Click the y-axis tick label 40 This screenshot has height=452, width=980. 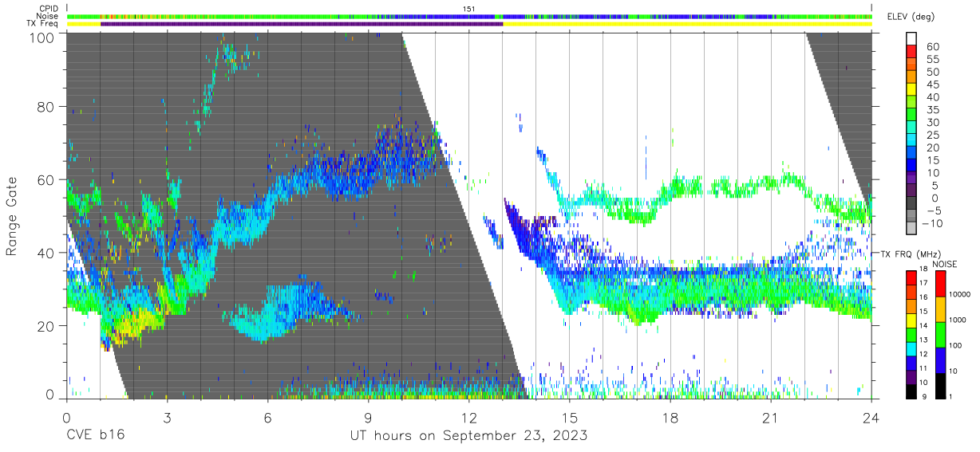(x=45, y=253)
